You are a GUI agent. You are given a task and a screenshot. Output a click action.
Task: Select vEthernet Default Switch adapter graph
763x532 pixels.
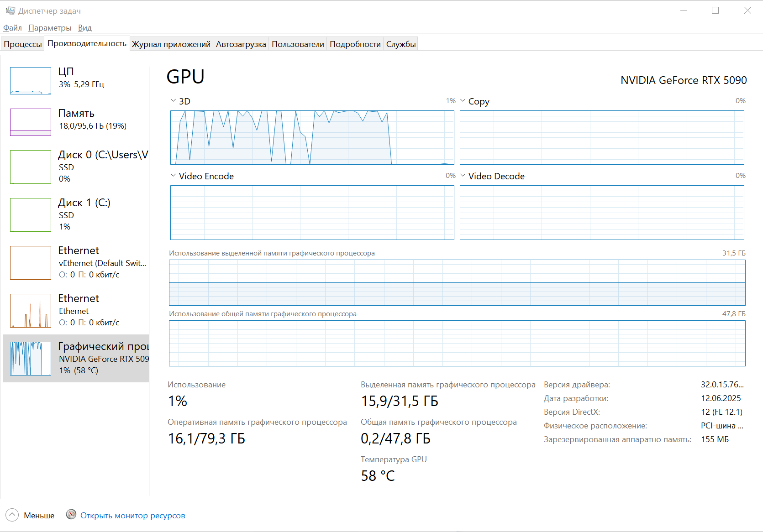[31, 263]
